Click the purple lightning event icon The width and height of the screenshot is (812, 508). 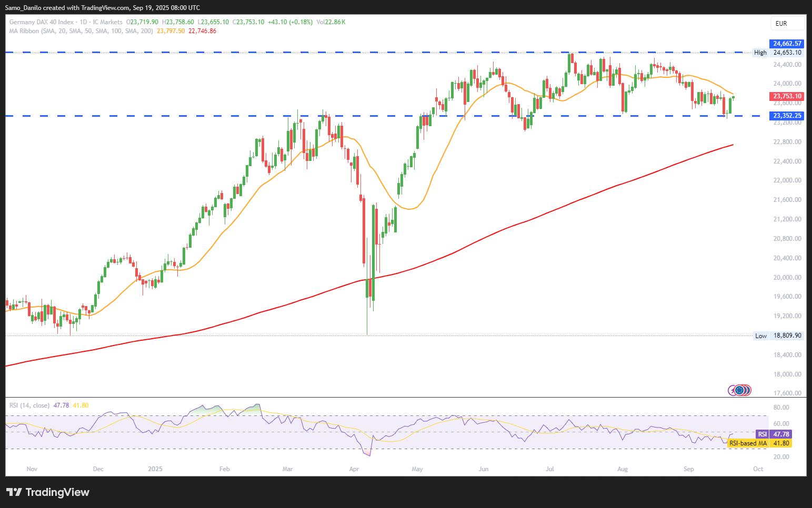click(731, 390)
